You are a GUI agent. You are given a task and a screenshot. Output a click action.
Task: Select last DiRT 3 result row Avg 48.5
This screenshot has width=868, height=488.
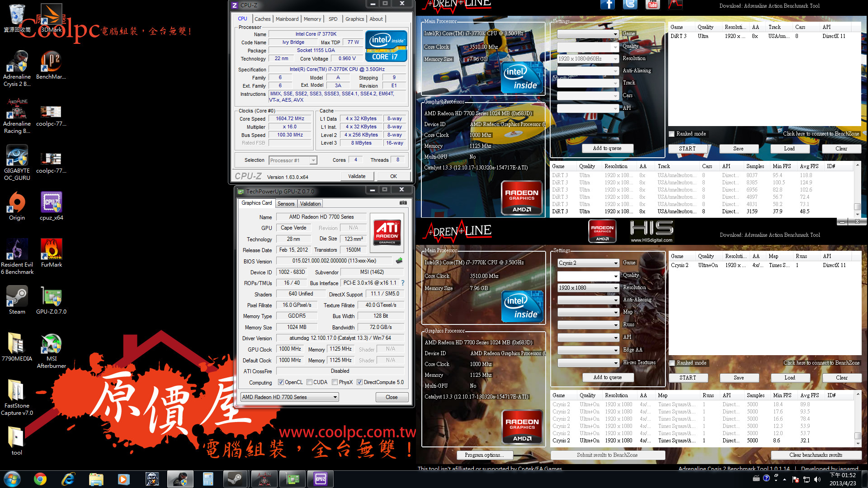point(701,211)
